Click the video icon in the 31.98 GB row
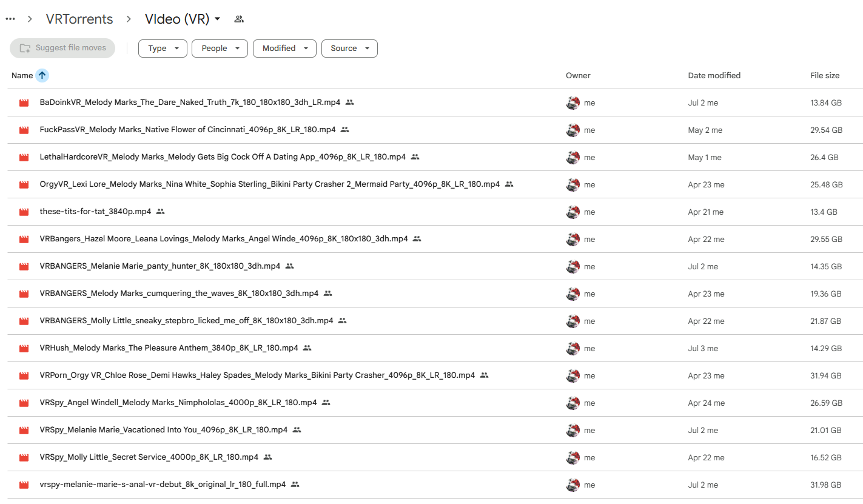Screen dimensions: 863x504 pos(24,485)
